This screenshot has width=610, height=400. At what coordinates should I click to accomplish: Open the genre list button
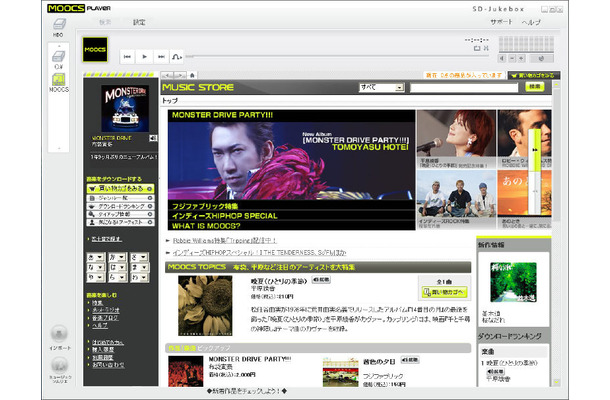[x=120, y=198]
